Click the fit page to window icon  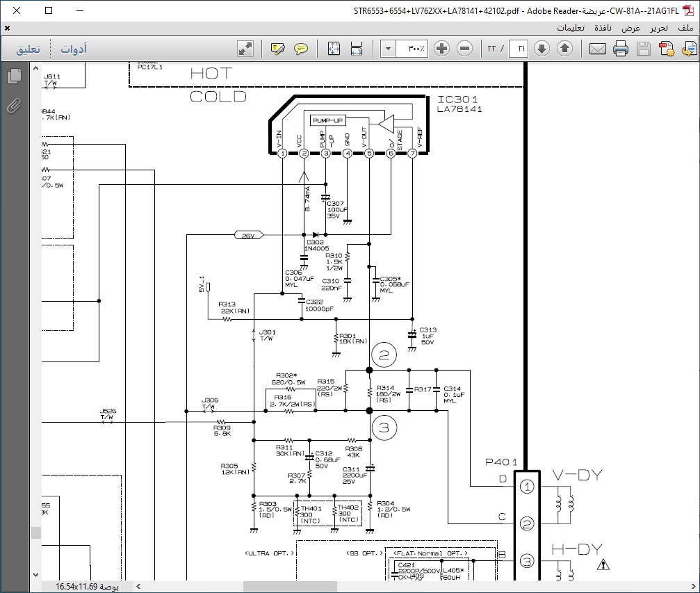[x=334, y=48]
